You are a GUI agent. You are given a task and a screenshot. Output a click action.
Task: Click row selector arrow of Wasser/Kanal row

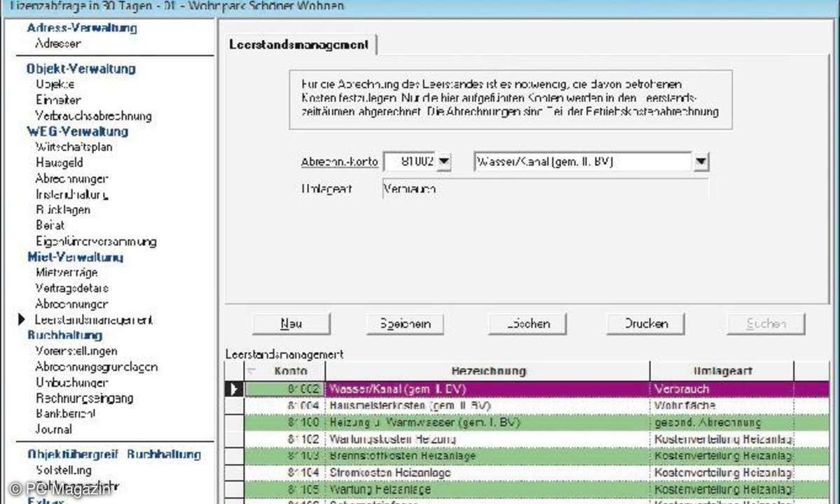tap(234, 389)
